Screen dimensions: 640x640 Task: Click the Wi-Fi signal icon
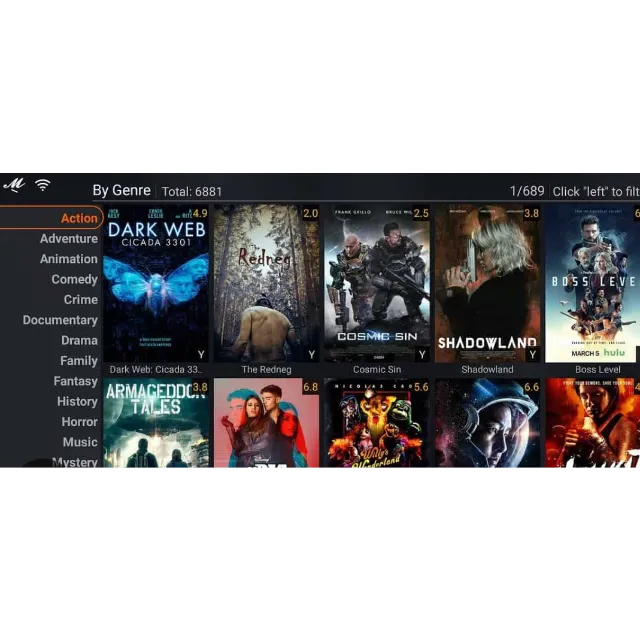tap(42, 185)
